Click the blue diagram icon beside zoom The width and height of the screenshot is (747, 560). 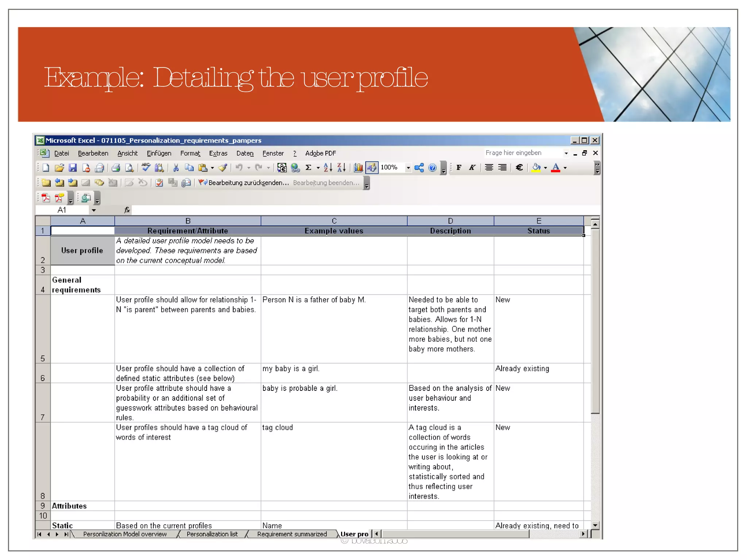[x=419, y=168]
